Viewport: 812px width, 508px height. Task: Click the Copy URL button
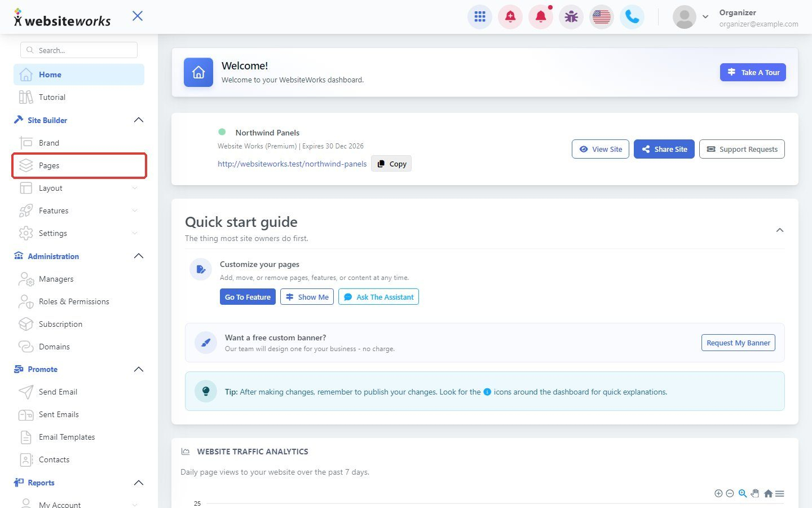[x=391, y=164]
